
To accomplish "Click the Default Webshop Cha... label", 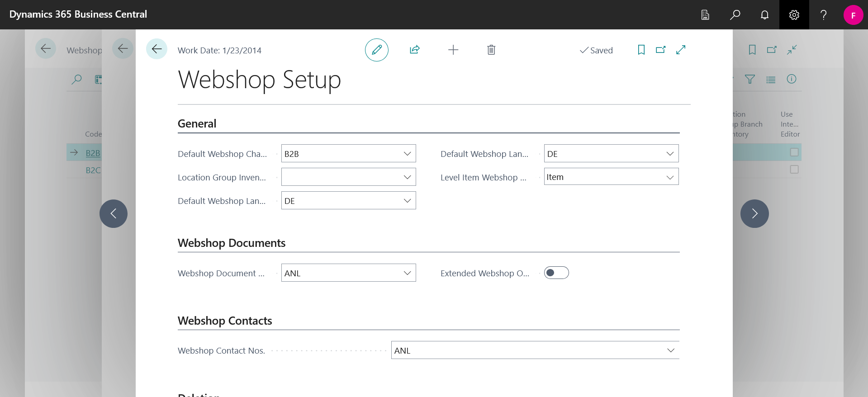I will (222, 154).
